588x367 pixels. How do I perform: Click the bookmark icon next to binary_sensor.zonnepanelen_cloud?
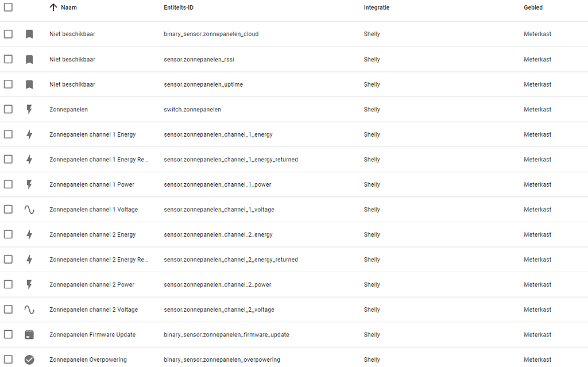[x=29, y=34]
